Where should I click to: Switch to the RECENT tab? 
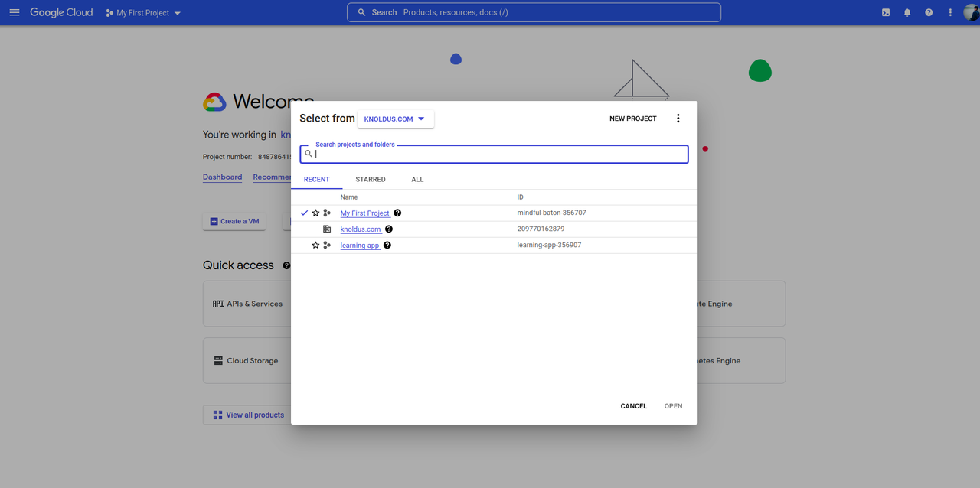pos(317,179)
